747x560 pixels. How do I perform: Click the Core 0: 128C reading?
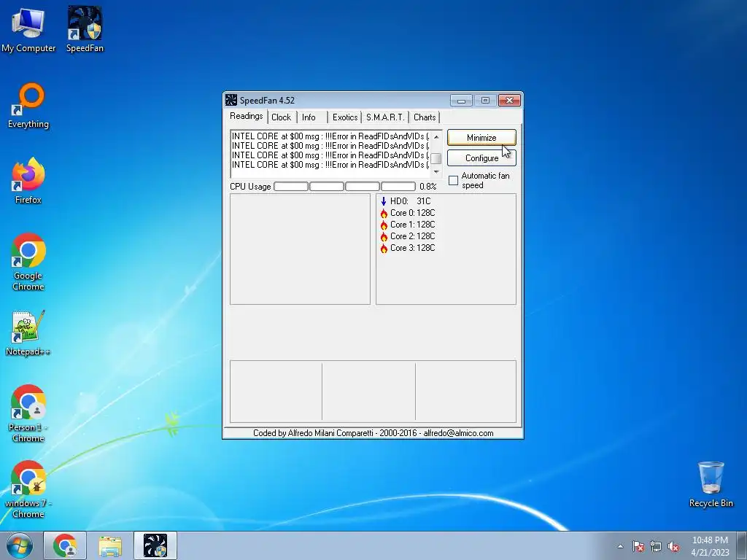(x=413, y=213)
